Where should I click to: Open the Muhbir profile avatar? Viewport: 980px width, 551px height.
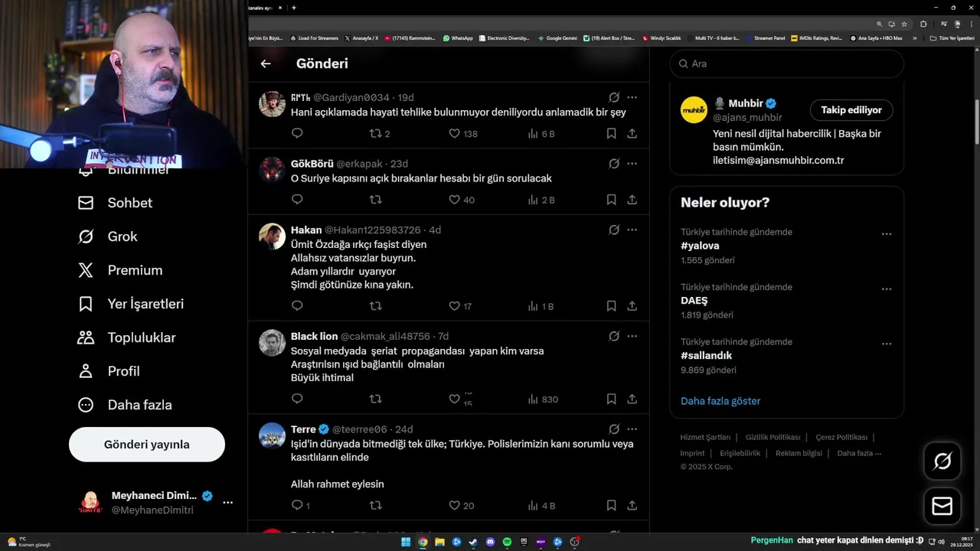click(694, 110)
